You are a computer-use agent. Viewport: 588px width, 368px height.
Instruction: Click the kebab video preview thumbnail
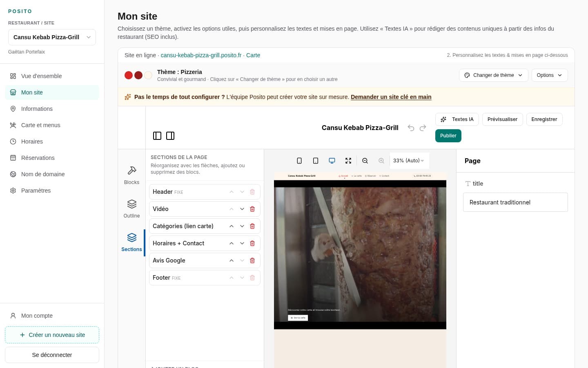pyautogui.click(x=360, y=255)
